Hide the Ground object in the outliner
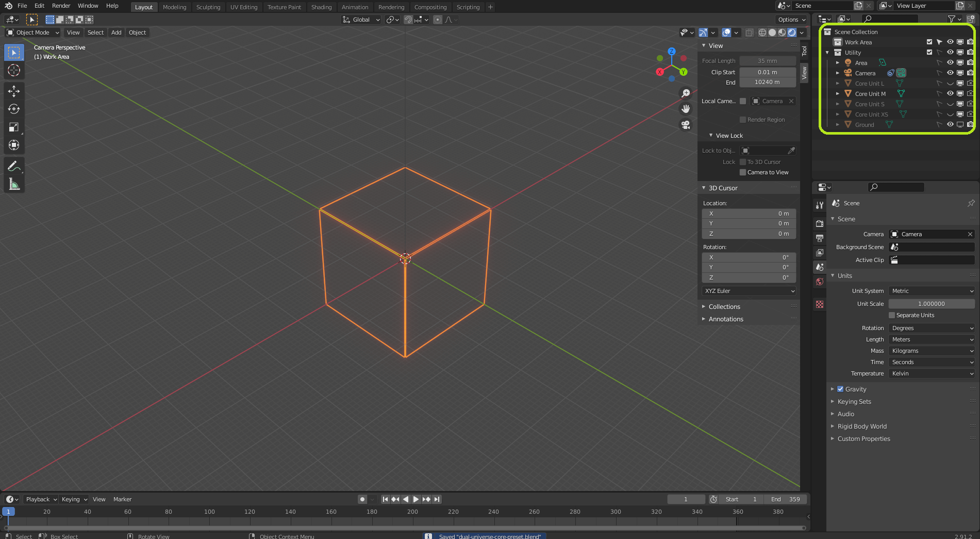This screenshot has height=539, width=980. (950, 124)
